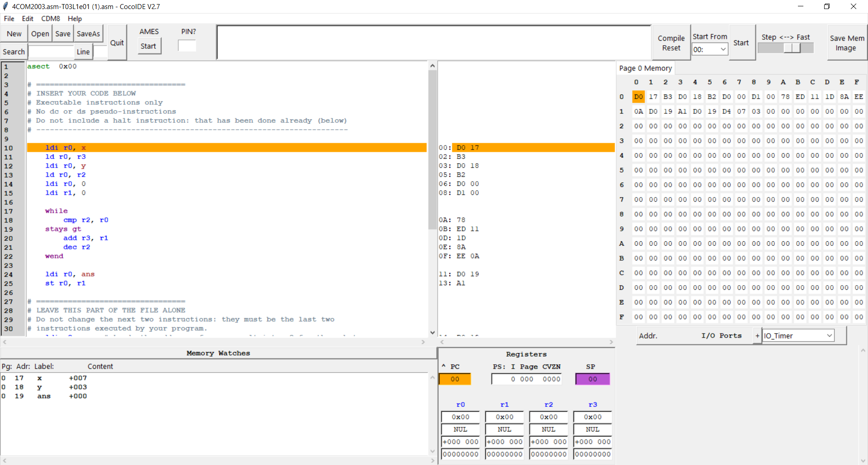Click the Memory Watches header
Image resolution: width=868 pixels, height=465 pixels.
click(x=218, y=353)
